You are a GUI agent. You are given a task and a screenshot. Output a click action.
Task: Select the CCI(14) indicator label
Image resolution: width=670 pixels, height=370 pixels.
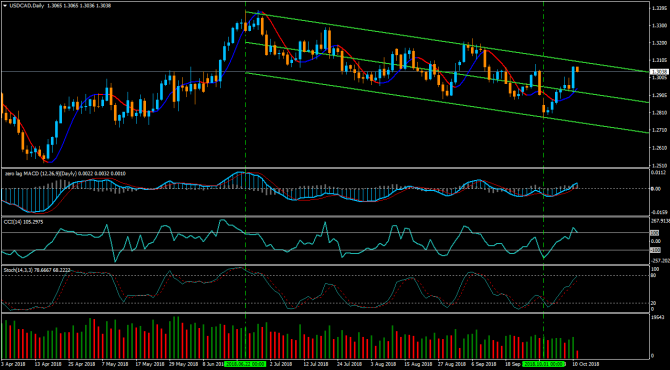[12, 222]
